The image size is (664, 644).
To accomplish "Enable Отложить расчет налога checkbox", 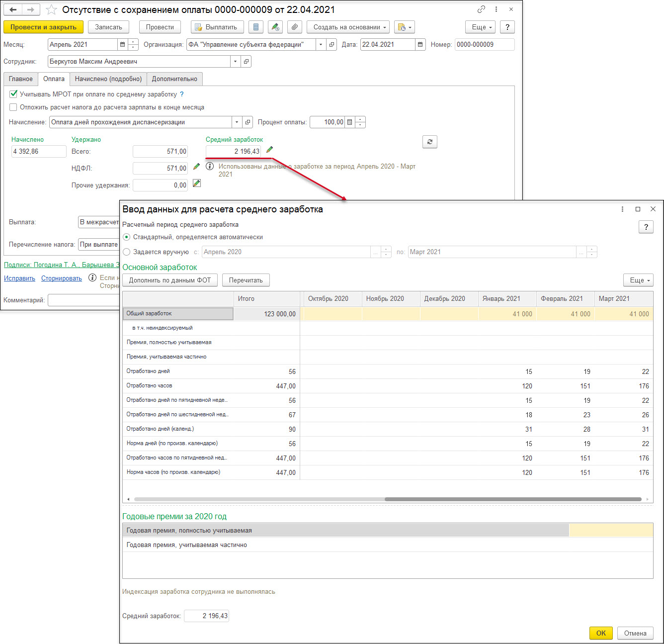I will [x=13, y=107].
